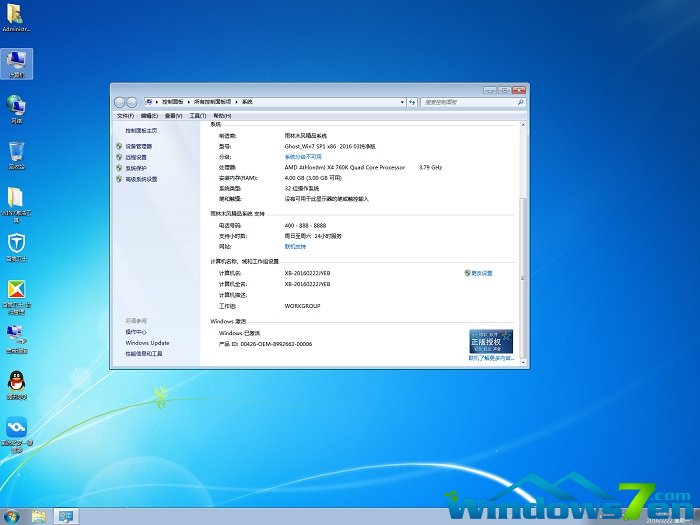The height and width of the screenshot is (525, 700).
Task: Click the 更改设置 link
Action: pyautogui.click(x=481, y=273)
